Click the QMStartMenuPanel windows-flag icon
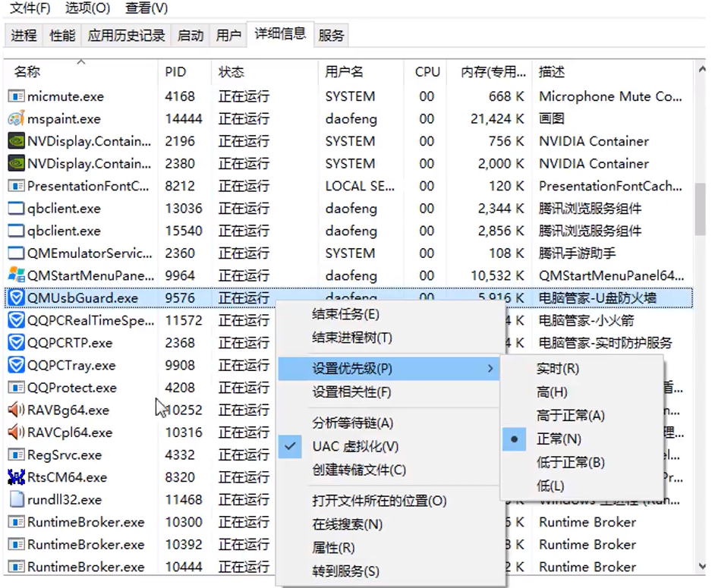 coord(17,275)
